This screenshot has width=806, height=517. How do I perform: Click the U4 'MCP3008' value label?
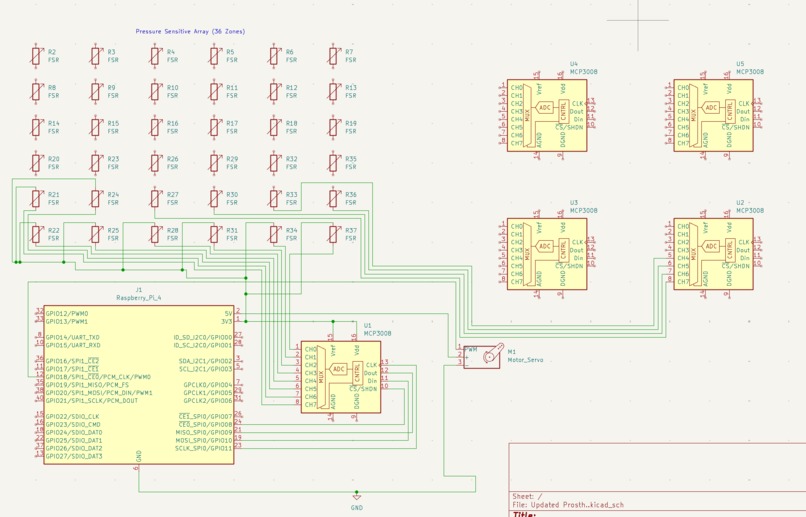pyautogui.click(x=583, y=72)
